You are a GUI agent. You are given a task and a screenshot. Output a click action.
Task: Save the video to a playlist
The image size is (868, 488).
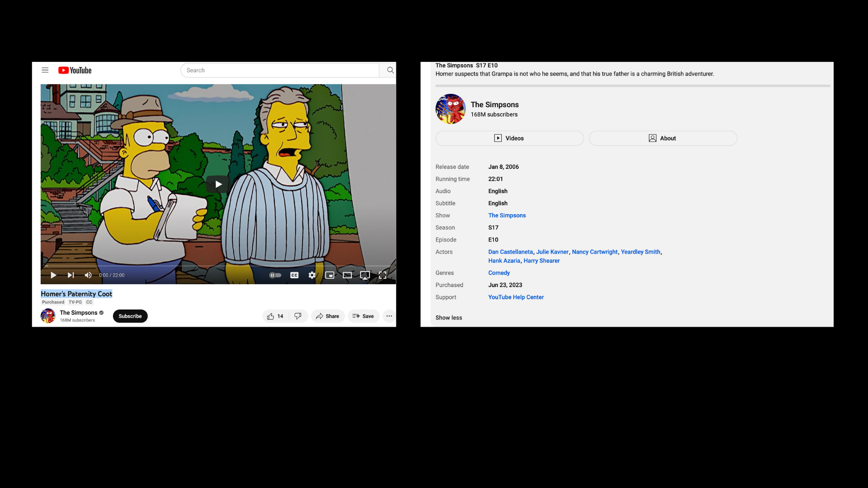(363, 316)
